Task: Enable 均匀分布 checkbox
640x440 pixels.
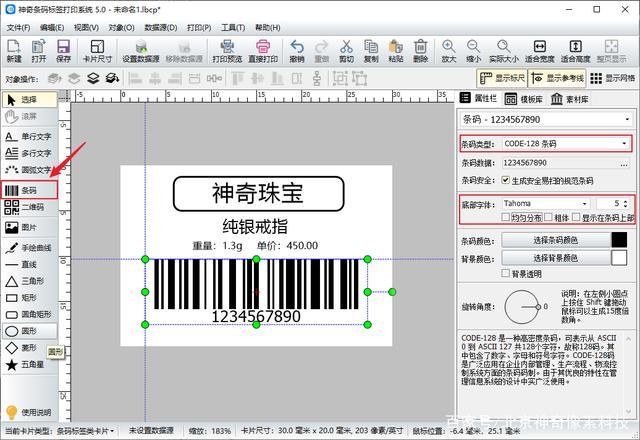Action: [x=505, y=217]
